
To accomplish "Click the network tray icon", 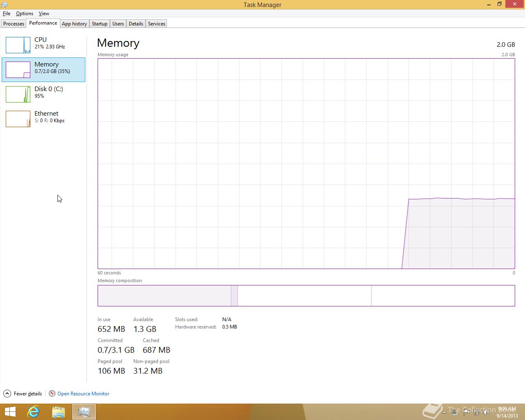I will (477, 412).
